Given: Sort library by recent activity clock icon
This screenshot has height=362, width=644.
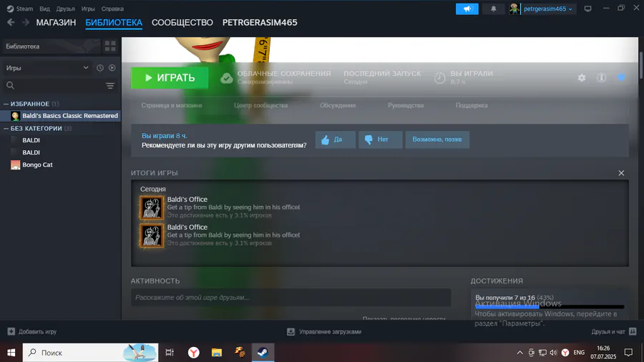Looking at the screenshot, I should [x=99, y=68].
